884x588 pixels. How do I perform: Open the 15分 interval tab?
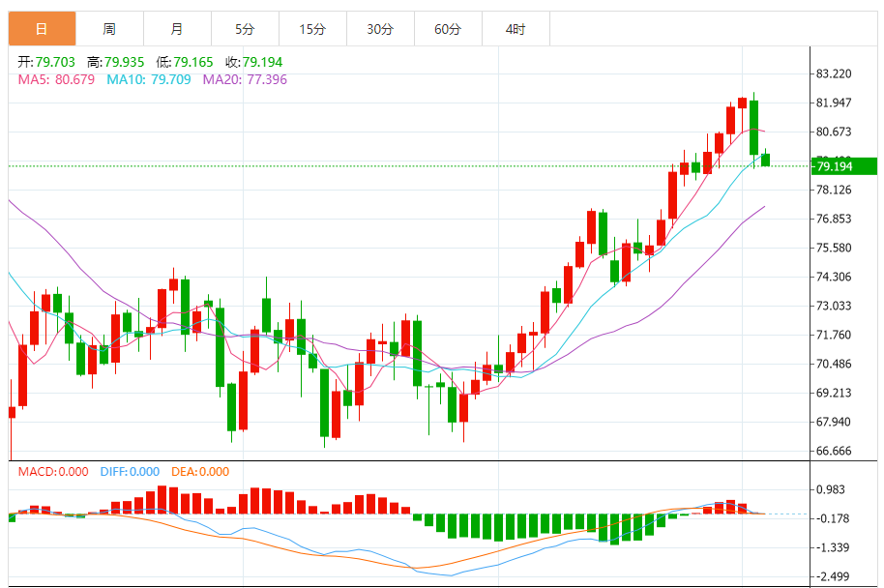pyautogui.click(x=312, y=29)
